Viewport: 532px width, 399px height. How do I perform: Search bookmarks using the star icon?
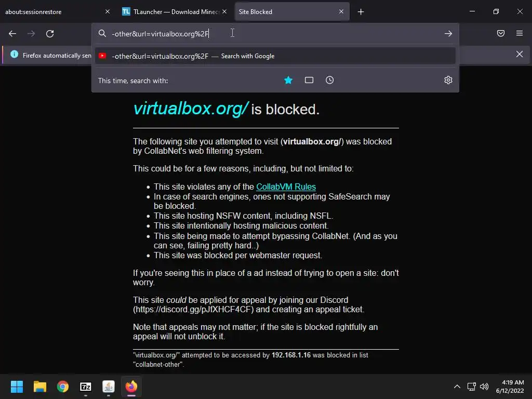(x=288, y=80)
